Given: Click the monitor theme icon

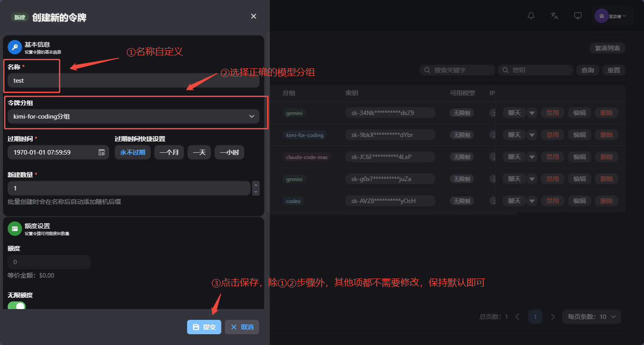Looking at the screenshot, I should click(578, 16).
